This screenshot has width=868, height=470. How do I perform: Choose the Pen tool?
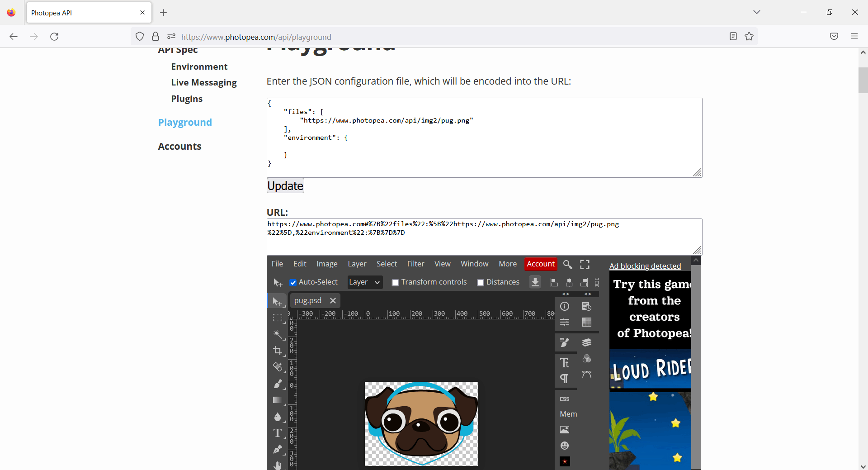tap(278, 450)
